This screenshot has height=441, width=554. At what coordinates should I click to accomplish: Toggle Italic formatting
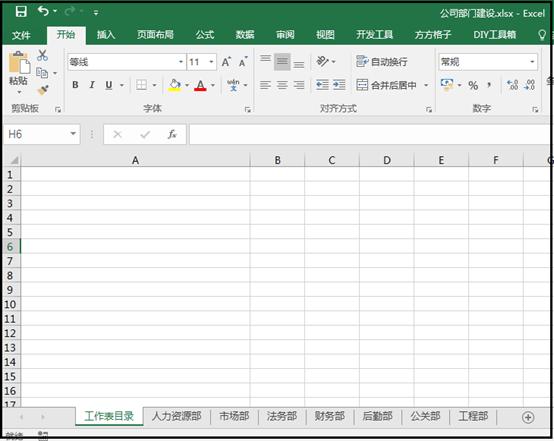pos(92,85)
